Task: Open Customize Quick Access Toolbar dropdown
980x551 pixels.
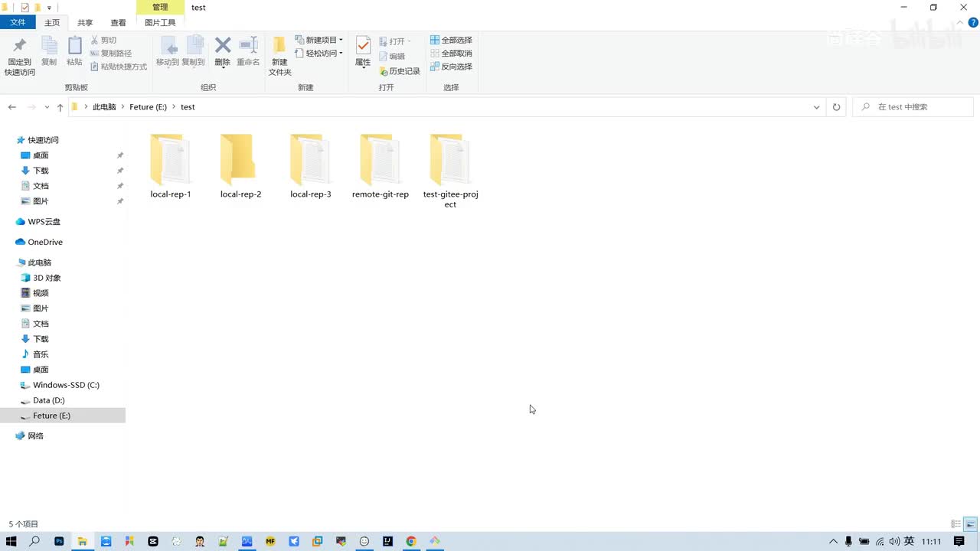Action: [x=49, y=8]
